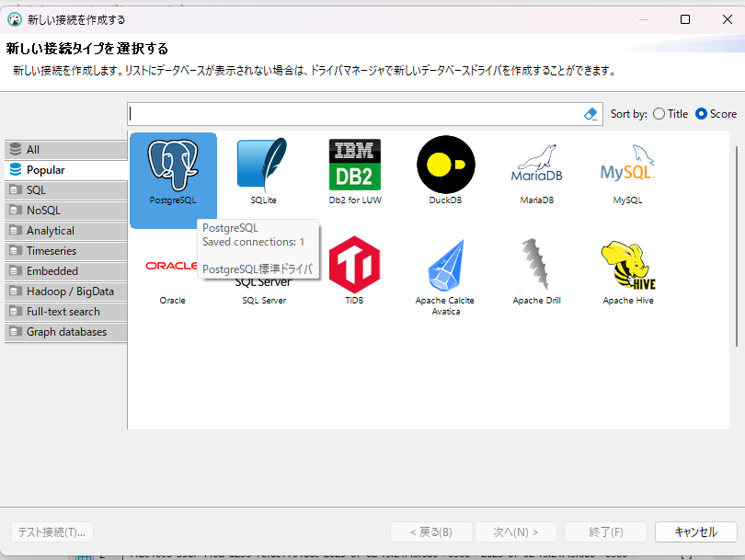Choose the Apache Hive bee icon
This screenshot has width=745, height=560.
click(628, 265)
